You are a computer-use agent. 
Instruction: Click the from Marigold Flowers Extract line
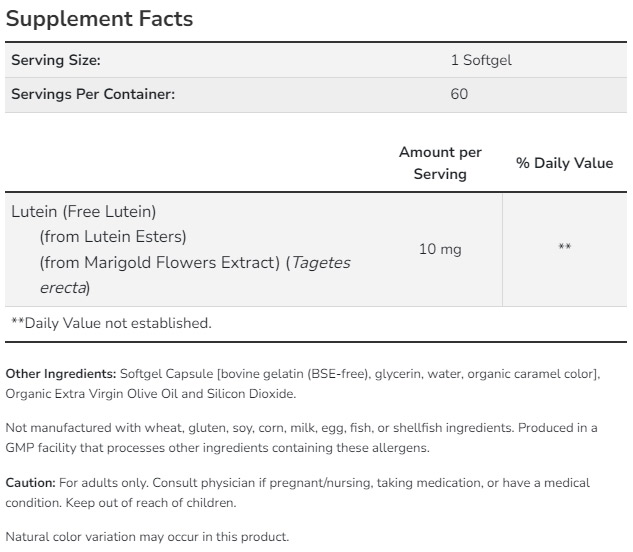(x=160, y=262)
